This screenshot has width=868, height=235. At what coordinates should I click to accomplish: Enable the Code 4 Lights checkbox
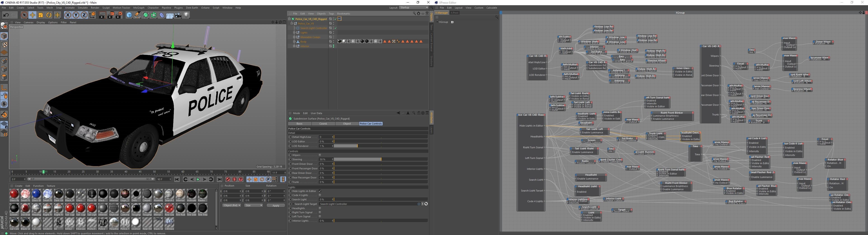click(320, 195)
